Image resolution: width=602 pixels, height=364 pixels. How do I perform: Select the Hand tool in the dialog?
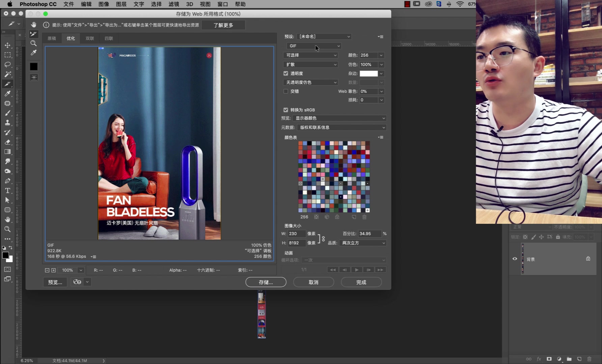coord(33,25)
